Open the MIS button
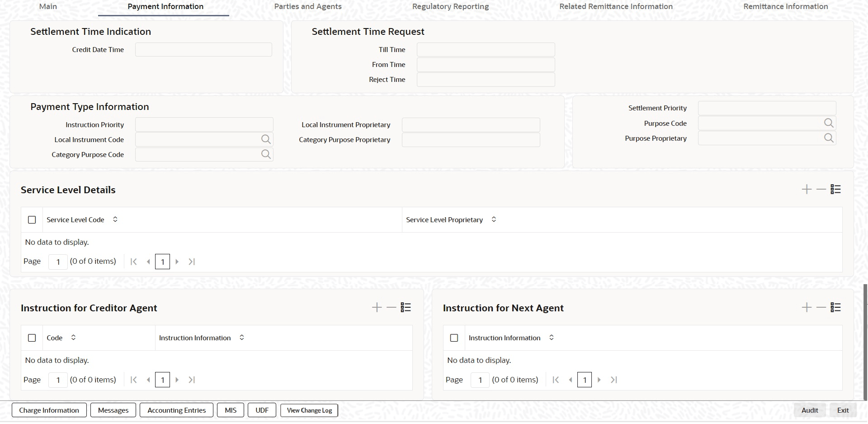 [x=231, y=410]
